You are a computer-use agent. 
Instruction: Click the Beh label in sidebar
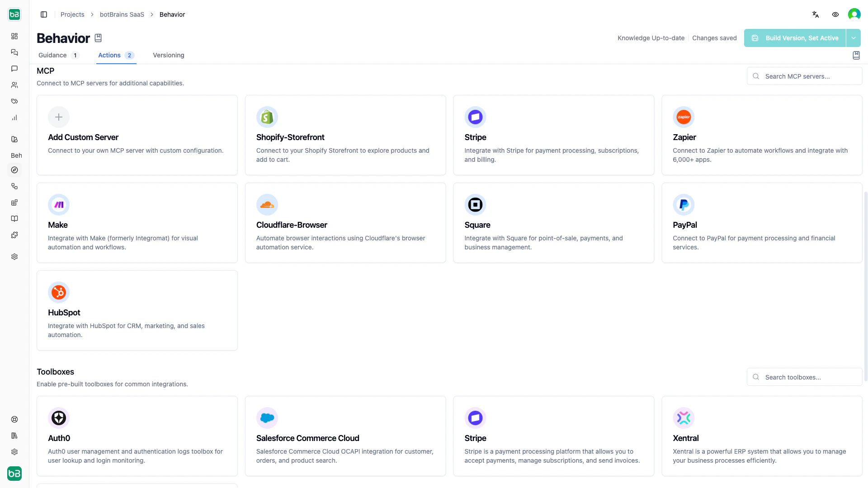point(16,155)
